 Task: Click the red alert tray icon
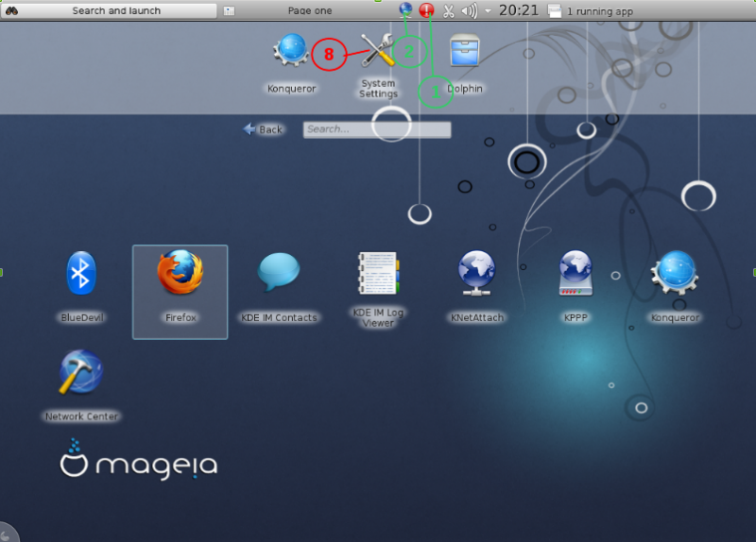(x=426, y=10)
